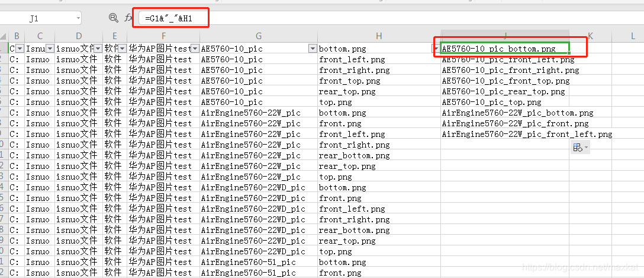The image size is (644, 278).
Task: Select cell AirEngine5760-22W_pic_front_left.png
Action: pyautogui.click(x=505, y=134)
